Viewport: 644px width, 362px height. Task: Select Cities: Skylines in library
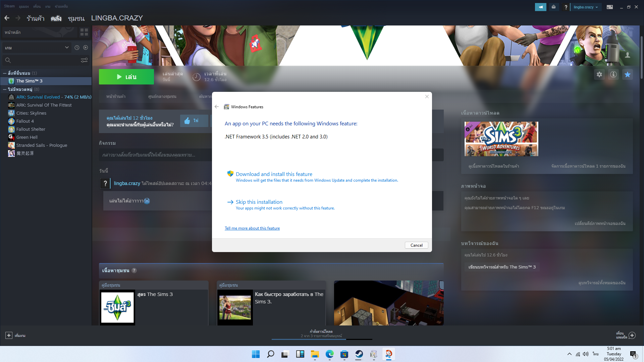tap(46, 113)
